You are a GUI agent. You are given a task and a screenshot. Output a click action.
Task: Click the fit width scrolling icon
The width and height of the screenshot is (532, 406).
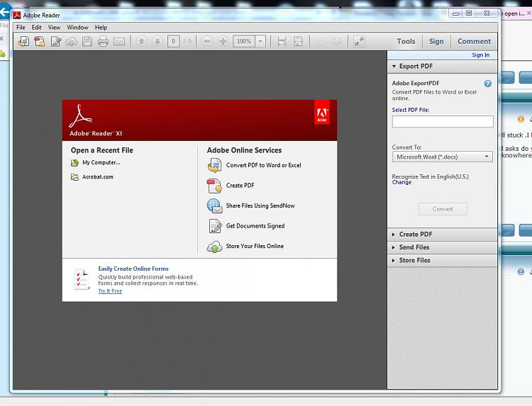(282, 41)
